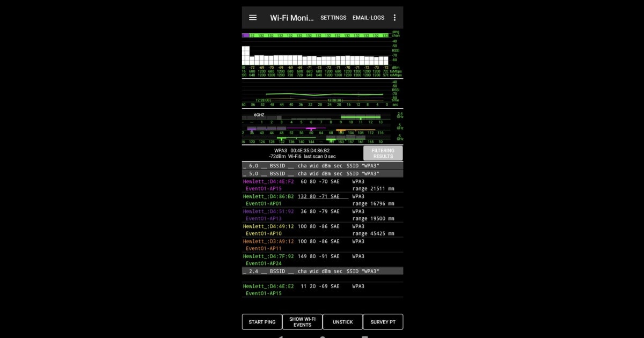Viewport: 644px width, 338px height.
Task: Collapse the 6.0 GHz BSSID band header
Action: tap(322, 166)
